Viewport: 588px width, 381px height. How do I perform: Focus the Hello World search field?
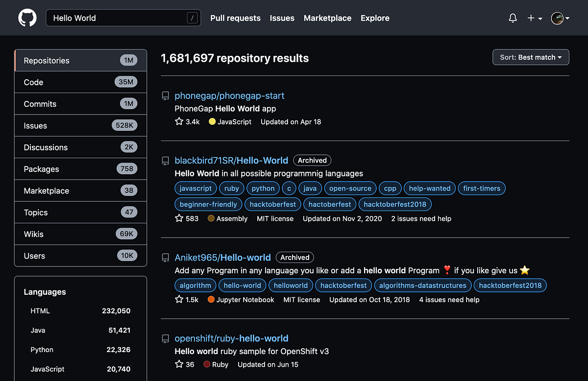point(123,18)
